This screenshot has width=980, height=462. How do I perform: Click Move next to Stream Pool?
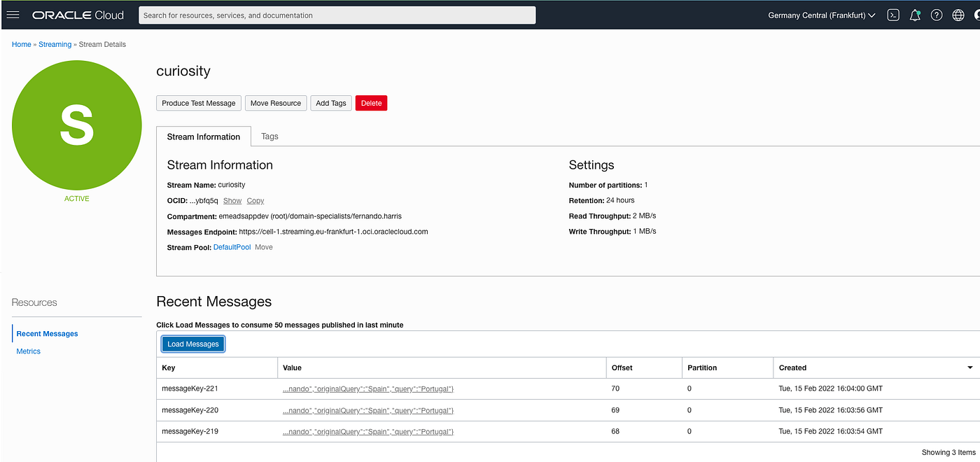[264, 247]
